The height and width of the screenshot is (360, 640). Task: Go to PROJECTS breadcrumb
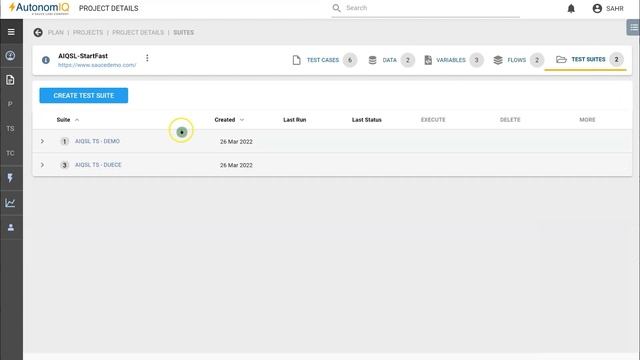click(x=88, y=32)
